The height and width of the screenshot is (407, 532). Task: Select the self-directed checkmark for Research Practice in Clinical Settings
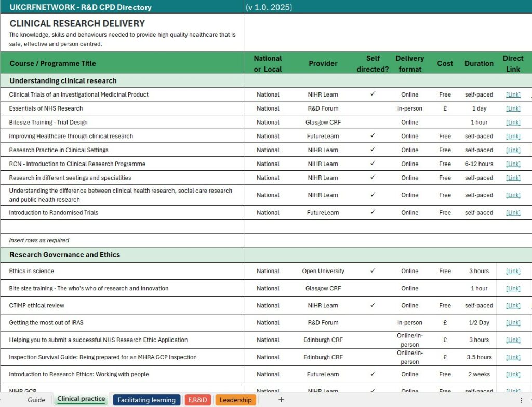click(x=373, y=149)
